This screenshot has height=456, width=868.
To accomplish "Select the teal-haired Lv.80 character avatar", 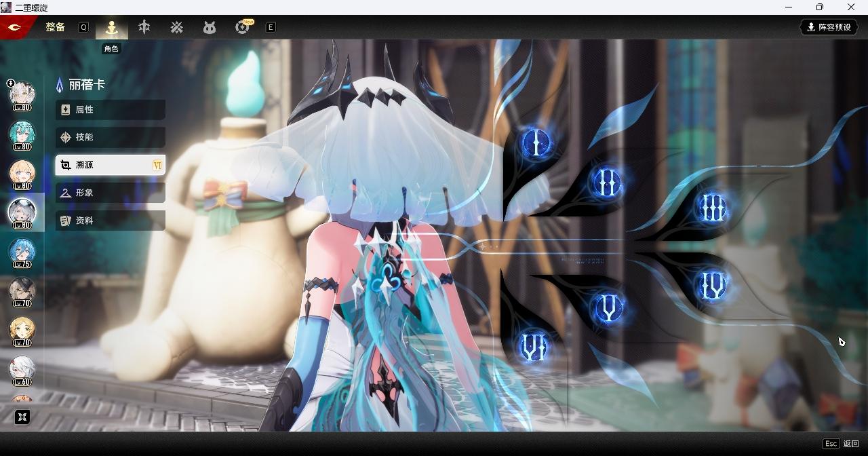I will click(x=22, y=134).
